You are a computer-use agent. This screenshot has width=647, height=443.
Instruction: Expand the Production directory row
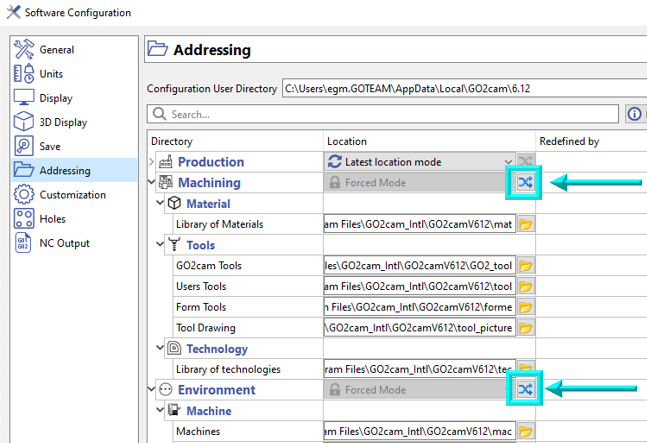pyautogui.click(x=152, y=162)
